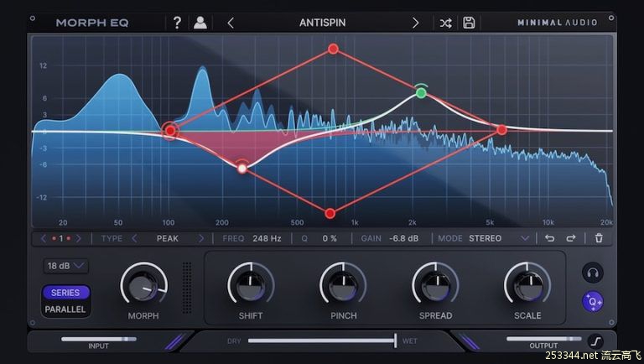The width and height of the screenshot is (644, 364).
Task: Select the white EQ node near 248 Hz
Action: [x=242, y=169]
